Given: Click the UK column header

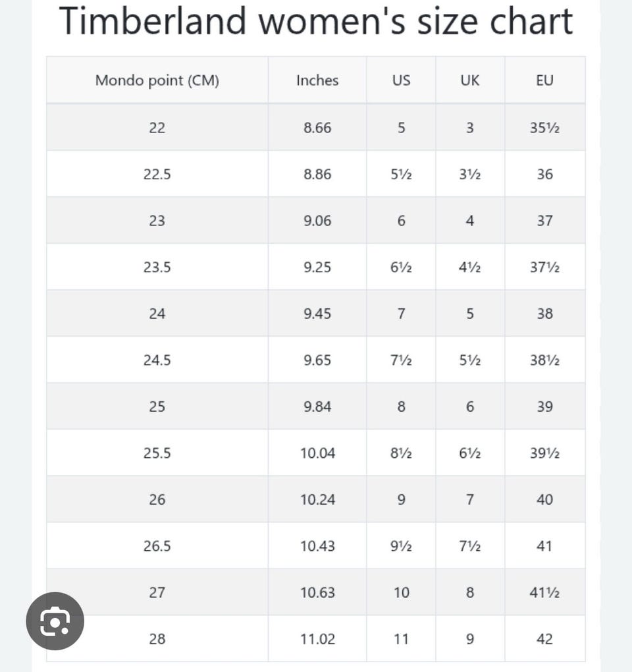Looking at the screenshot, I should (470, 80).
